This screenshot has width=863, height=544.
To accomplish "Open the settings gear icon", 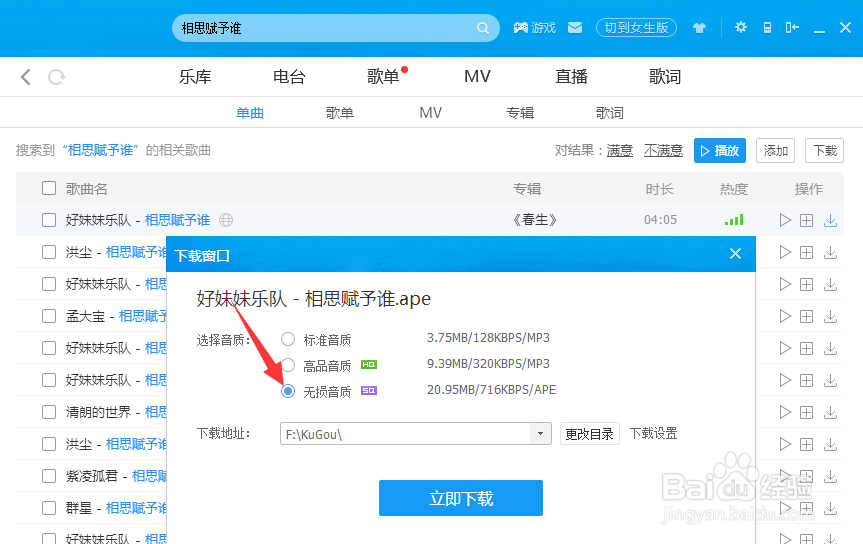I will (741, 27).
